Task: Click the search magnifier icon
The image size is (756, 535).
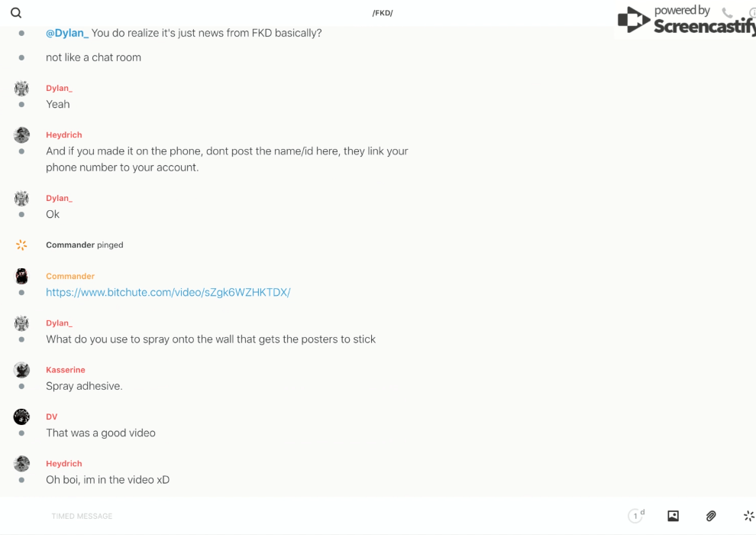Action: click(x=16, y=13)
